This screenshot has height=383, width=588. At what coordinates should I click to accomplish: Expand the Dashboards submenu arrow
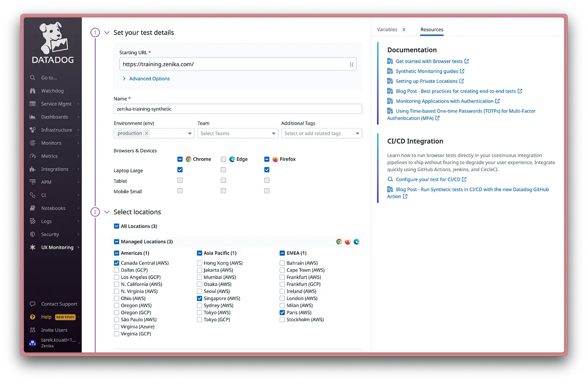(x=79, y=117)
